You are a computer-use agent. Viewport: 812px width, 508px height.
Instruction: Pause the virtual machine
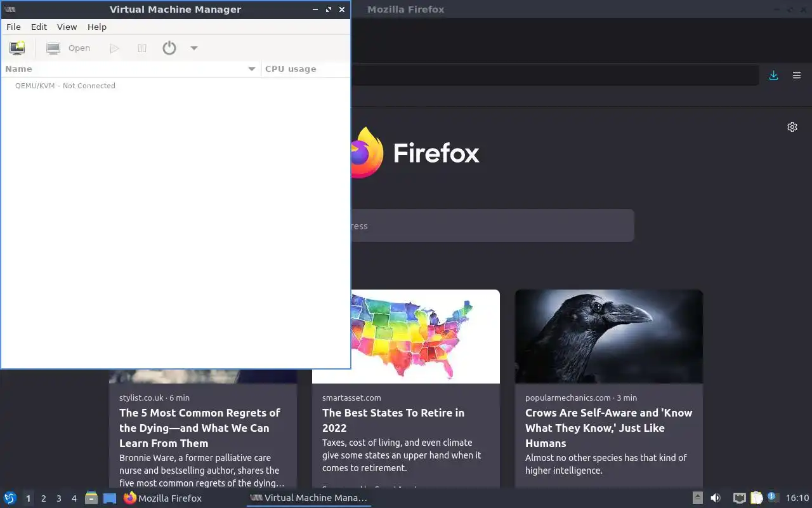(x=142, y=48)
